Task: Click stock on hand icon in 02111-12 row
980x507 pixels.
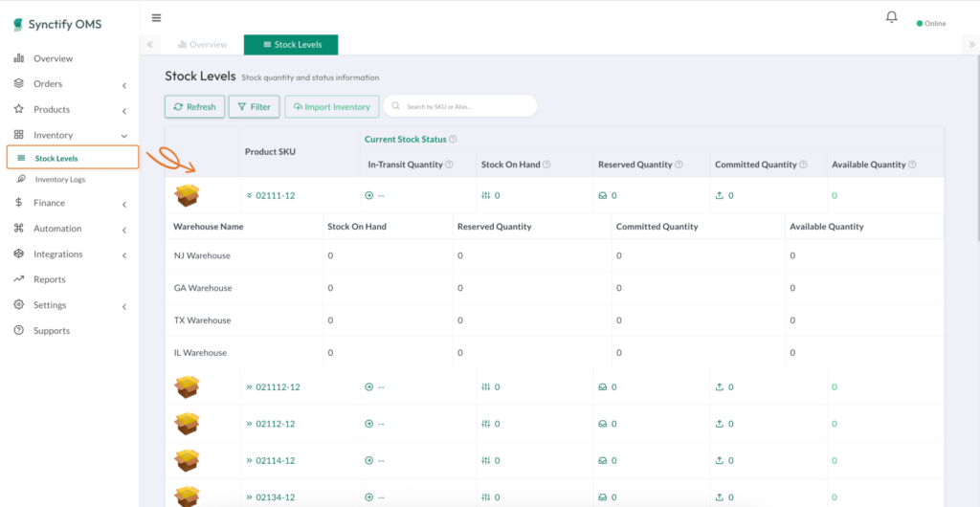Action: 486,195
